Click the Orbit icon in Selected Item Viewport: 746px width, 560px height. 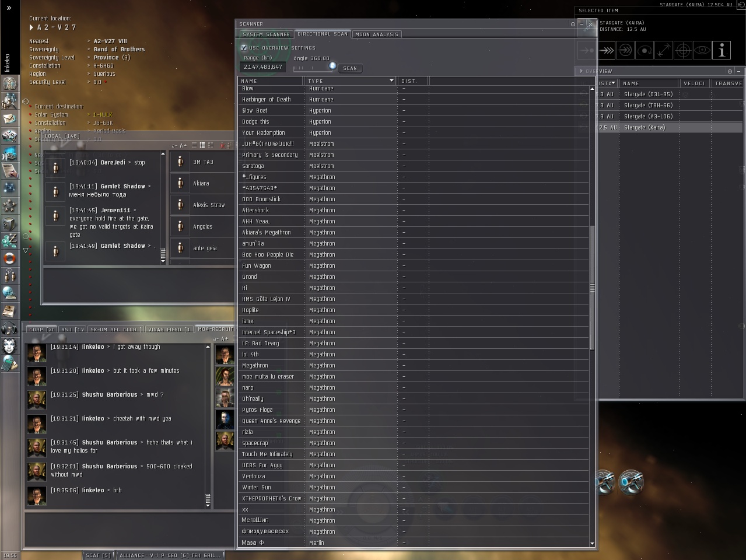click(x=645, y=51)
